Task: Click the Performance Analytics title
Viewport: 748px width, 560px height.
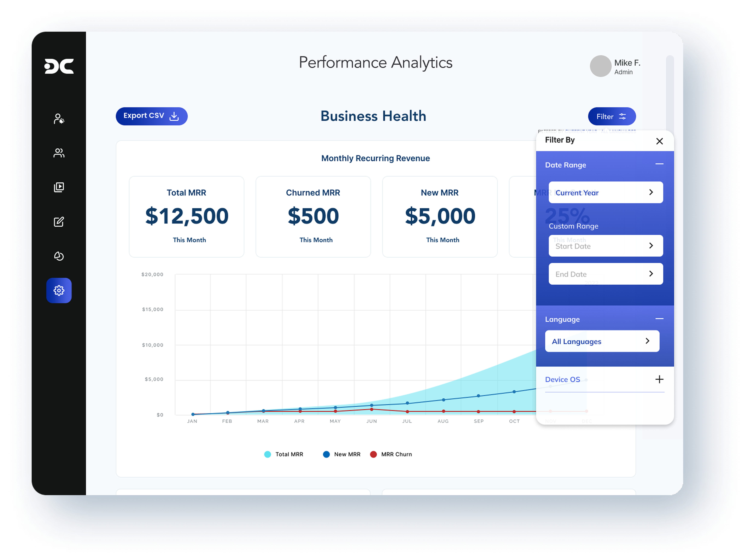Action: pyautogui.click(x=375, y=63)
